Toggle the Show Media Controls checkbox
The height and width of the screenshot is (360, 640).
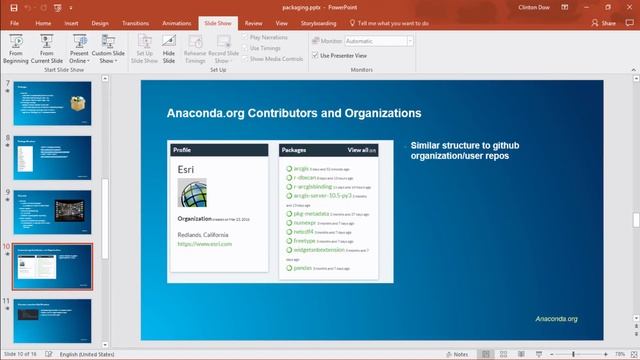pyautogui.click(x=245, y=59)
